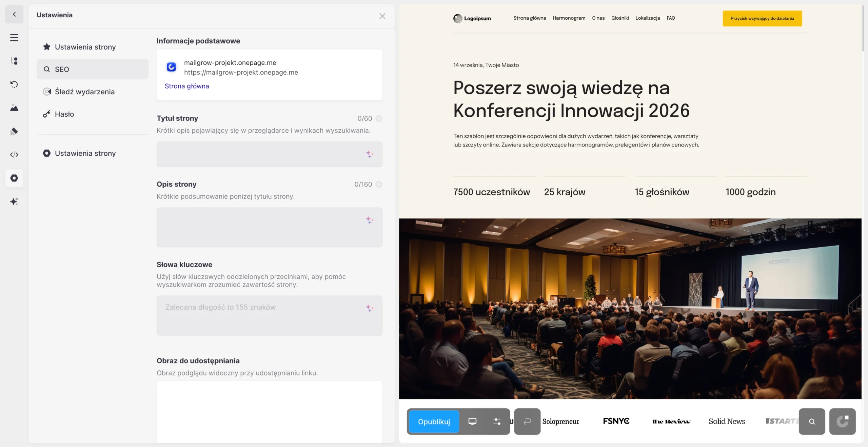Focus the Opis strony text area
868x447 pixels.
pyautogui.click(x=270, y=227)
